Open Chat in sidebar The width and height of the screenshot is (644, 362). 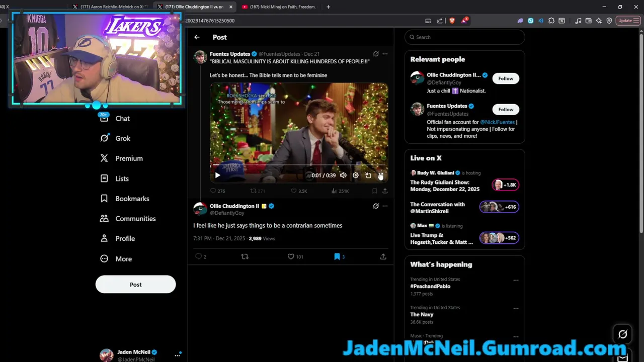(115, 119)
